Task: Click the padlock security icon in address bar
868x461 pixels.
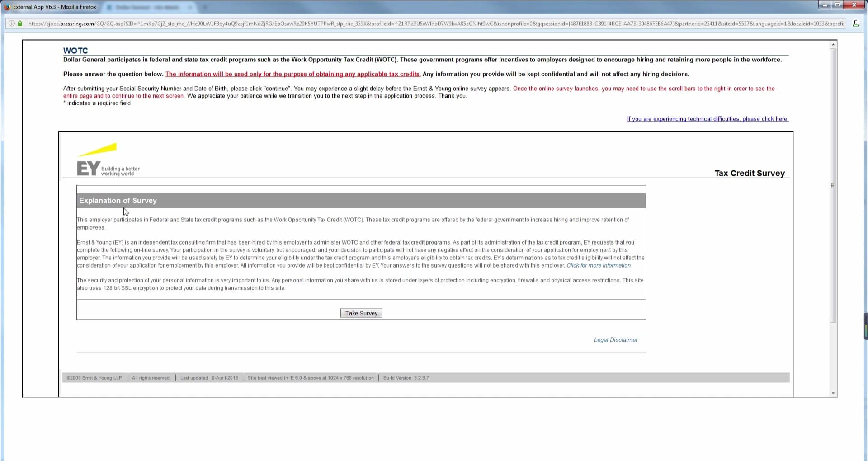Action: click(x=20, y=24)
